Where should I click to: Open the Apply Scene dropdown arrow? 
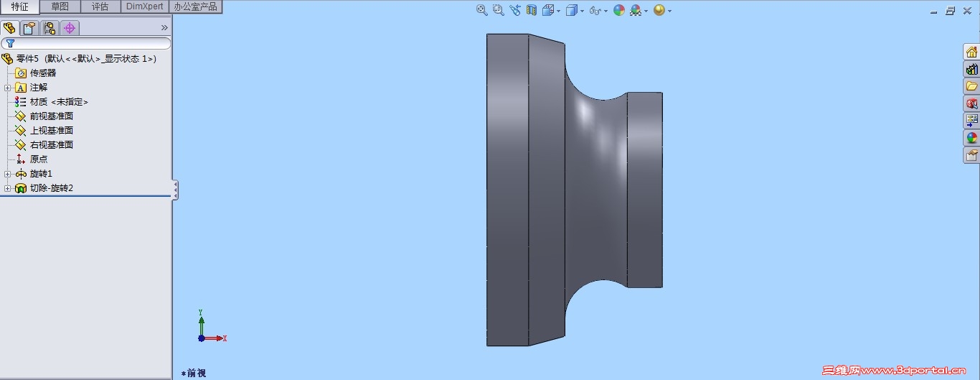click(646, 11)
